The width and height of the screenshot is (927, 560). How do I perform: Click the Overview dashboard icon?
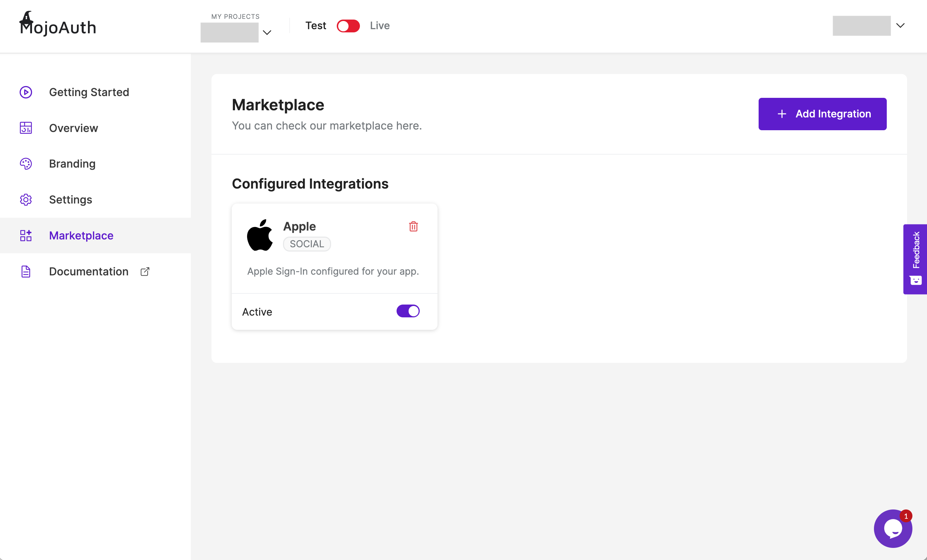[26, 128]
